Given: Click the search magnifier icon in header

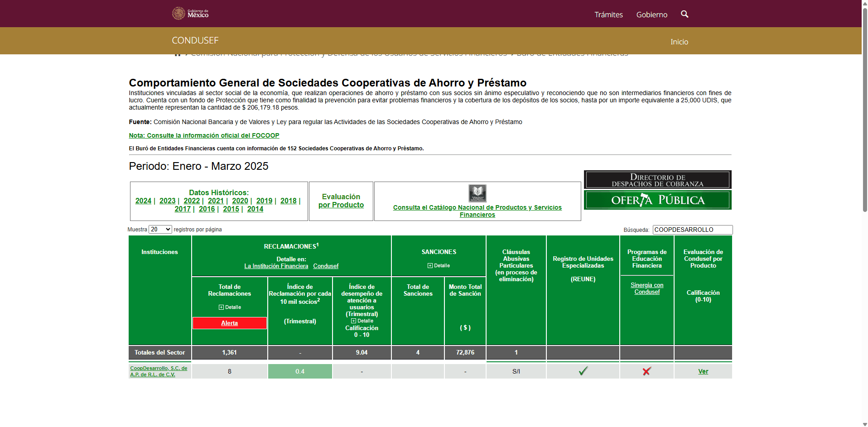Looking at the screenshot, I should [684, 14].
